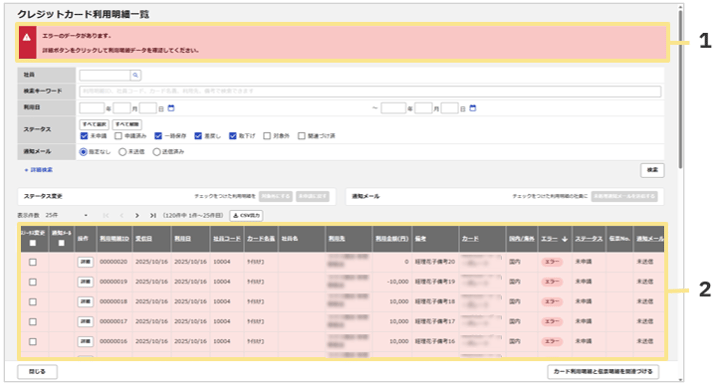Toggle the 差戻し status checkbox
717x385 pixels.
(x=198, y=136)
